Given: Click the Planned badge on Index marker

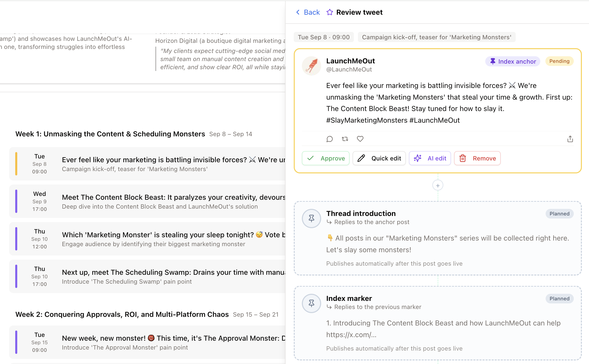Looking at the screenshot, I should pos(560,299).
